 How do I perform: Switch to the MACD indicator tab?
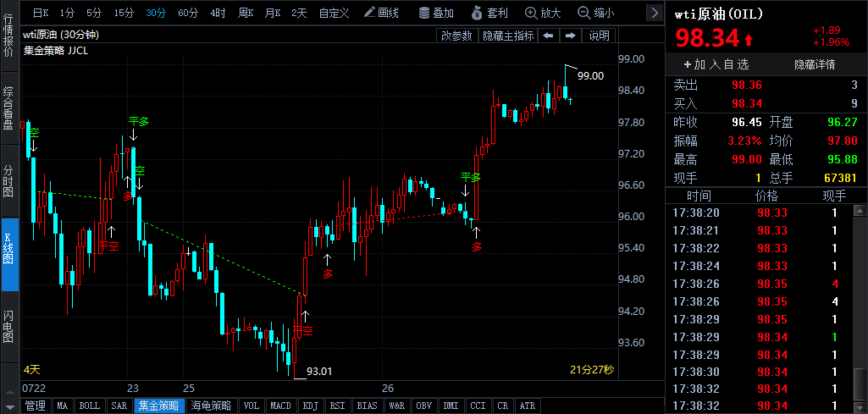[x=280, y=406]
